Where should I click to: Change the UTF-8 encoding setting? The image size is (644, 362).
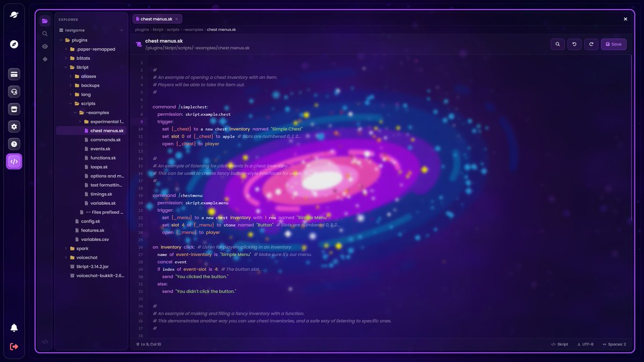tap(586, 344)
